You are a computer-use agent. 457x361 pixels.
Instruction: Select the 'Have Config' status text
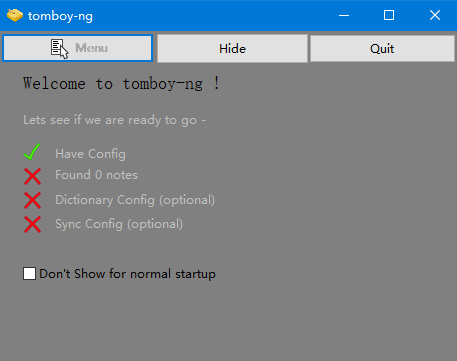[90, 154]
